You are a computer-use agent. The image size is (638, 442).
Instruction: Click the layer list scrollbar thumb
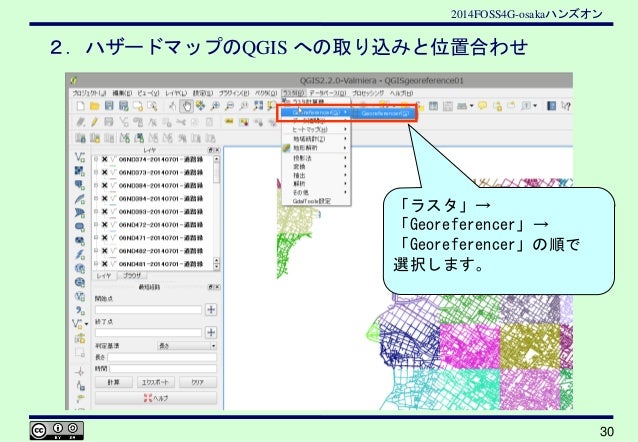216,173
